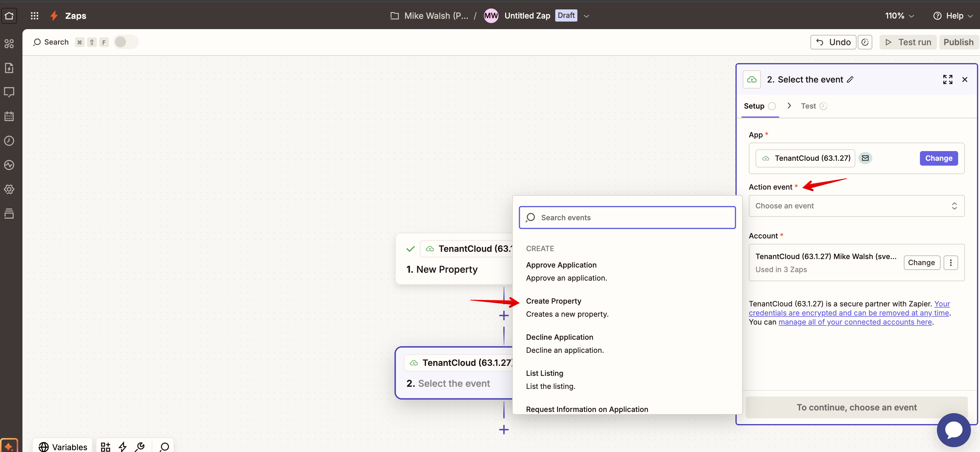Close the Select the event panel

click(x=965, y=79)
